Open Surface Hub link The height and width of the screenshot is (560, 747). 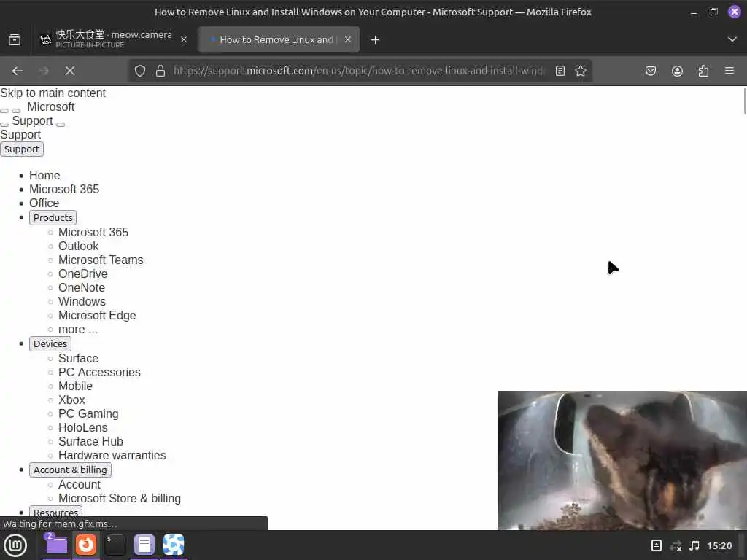(91, 441)
